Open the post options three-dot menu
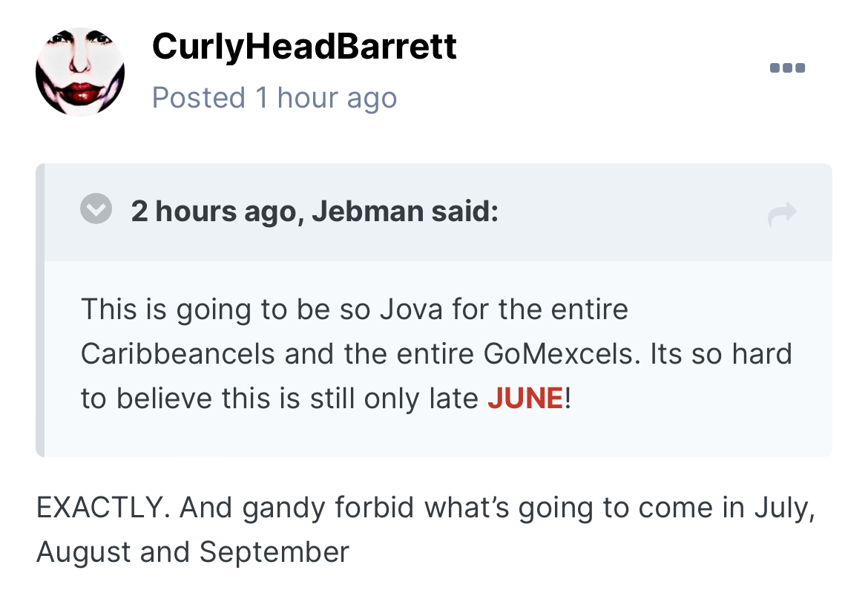The width and height of the screenshot is (868, 596). click(787, 68)
